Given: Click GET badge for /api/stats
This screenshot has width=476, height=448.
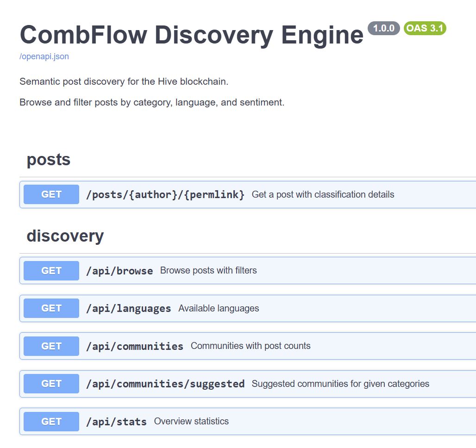Looking at the screenshot, I should click(x=51, y=422).
